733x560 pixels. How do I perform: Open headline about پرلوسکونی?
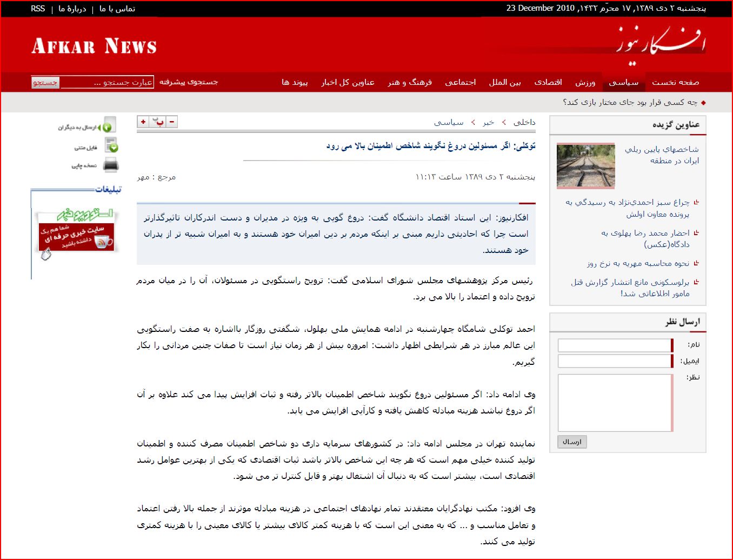tap(630, 288)
